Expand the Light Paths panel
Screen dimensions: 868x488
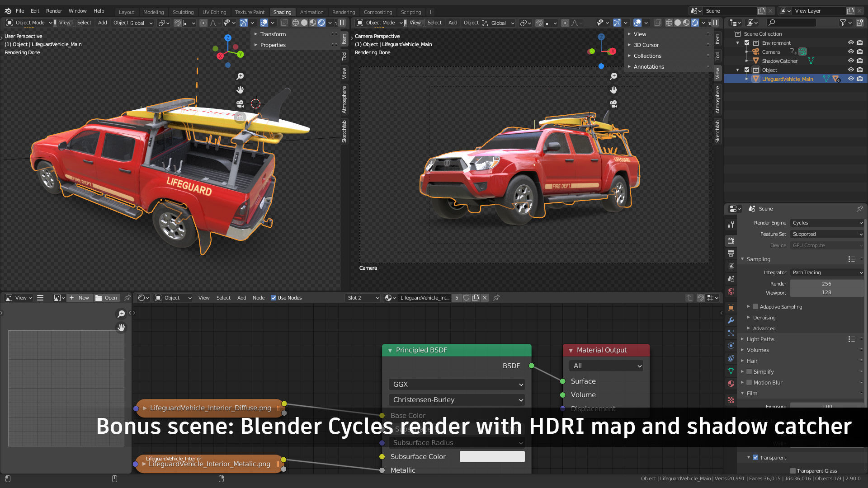tap(760, 339)
